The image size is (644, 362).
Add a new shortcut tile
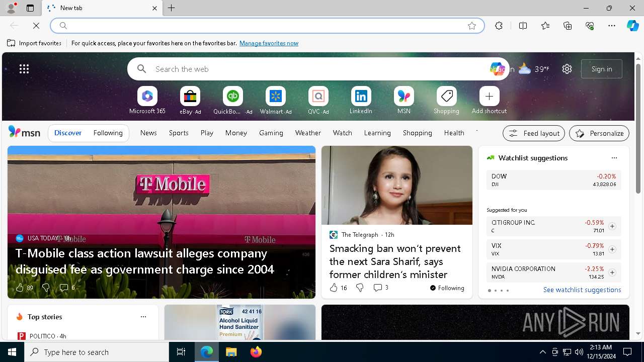click(x=489, y=101)
